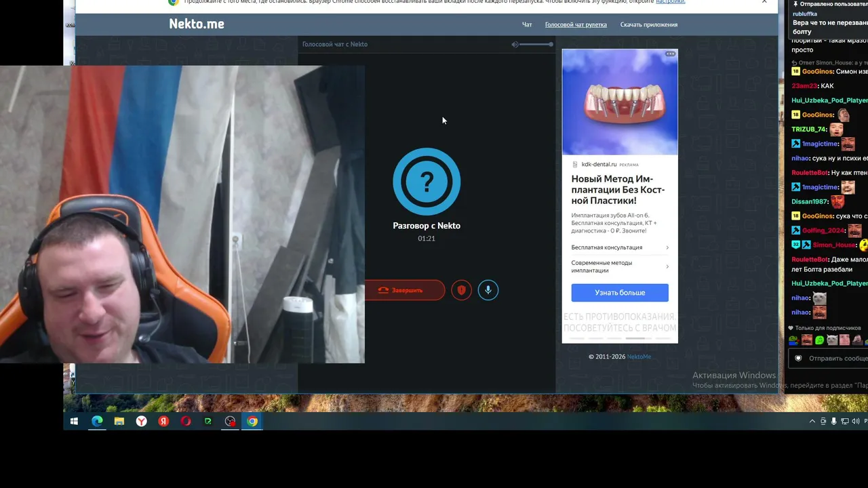Click the microphone tray icon

[x=834, y=422]
